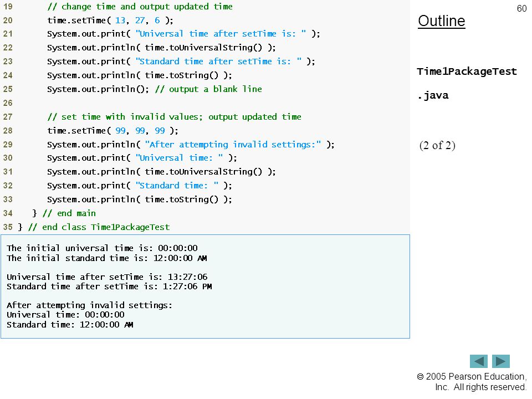532x399 pixels.
Task: Select string "Standard time: " on line 32
Action: (x=177, y=186)
